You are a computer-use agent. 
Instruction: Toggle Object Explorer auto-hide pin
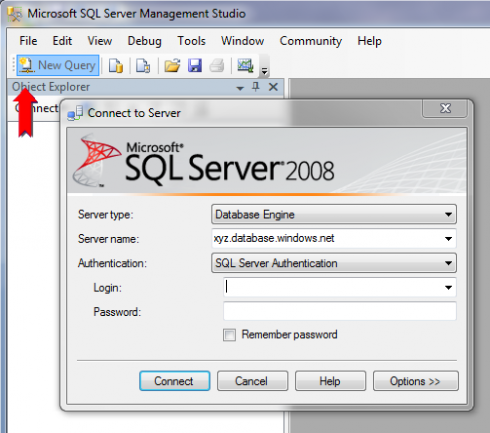256,87
